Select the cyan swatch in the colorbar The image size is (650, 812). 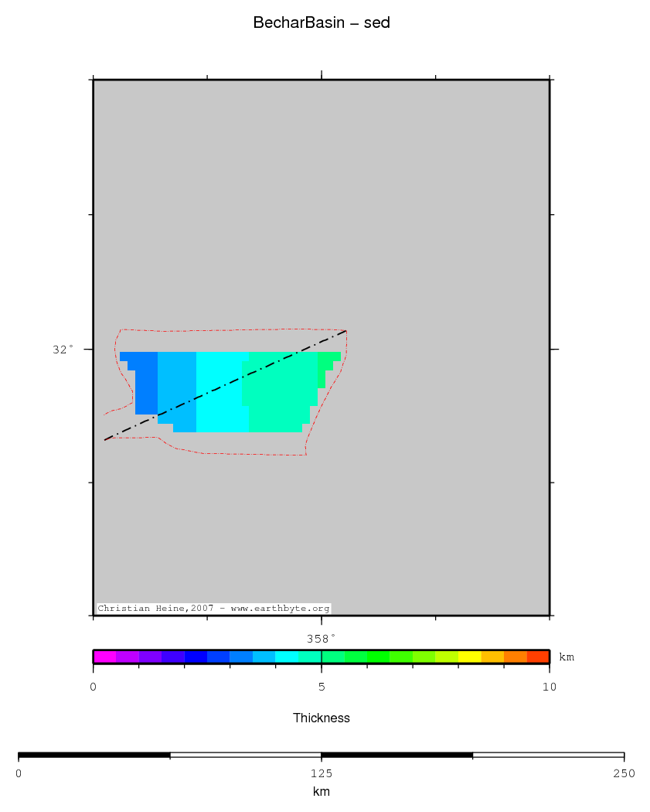coord(287,657)
